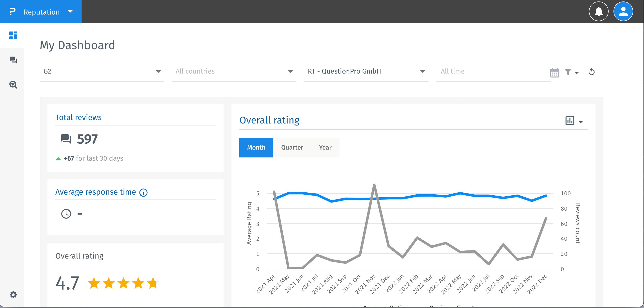This screenshot has height=308, width=644.
Task: Click the sentiment search icon in sidebar
Action: (x=13, y=85)
